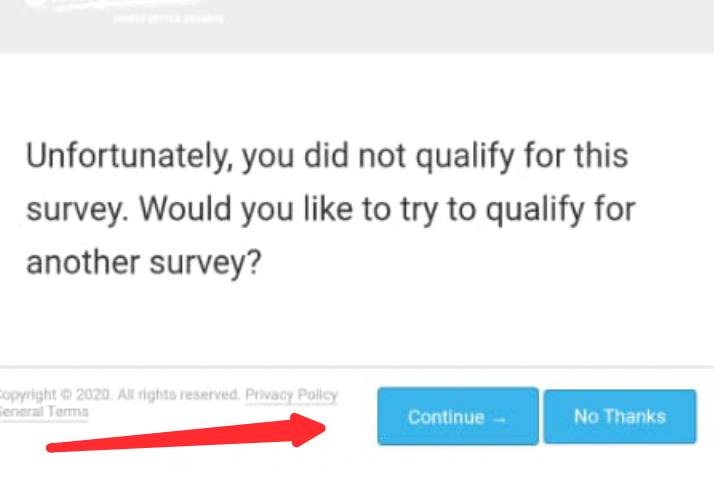Click the tail of the red arrow
Screen dimensions: 714x504
pyautogui.click(x=58, y=445)
